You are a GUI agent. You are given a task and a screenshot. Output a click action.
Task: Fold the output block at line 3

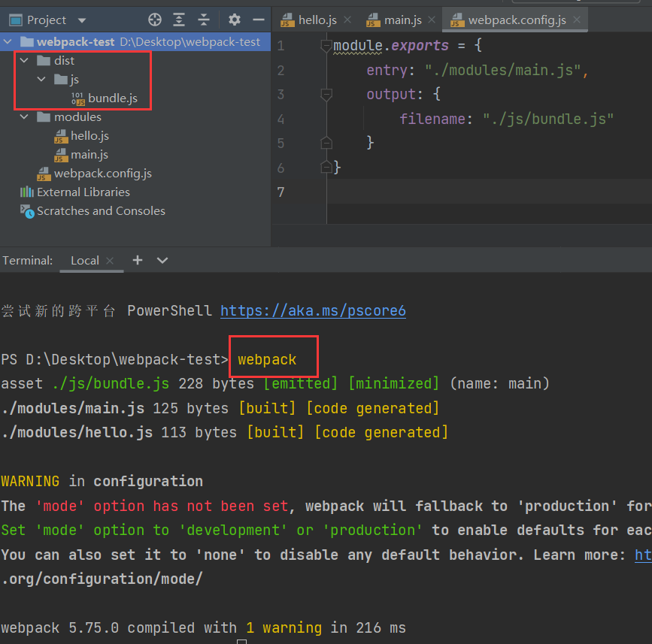pos(326,95)
